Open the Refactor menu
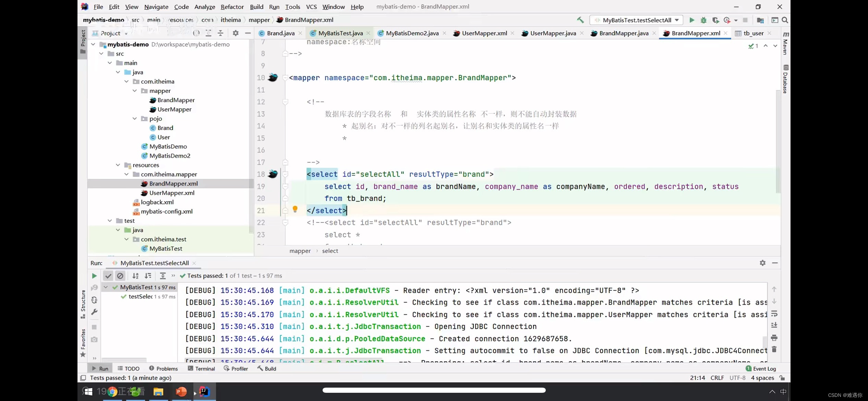Screen dimensions: 868x401 (x=232, y=7)
